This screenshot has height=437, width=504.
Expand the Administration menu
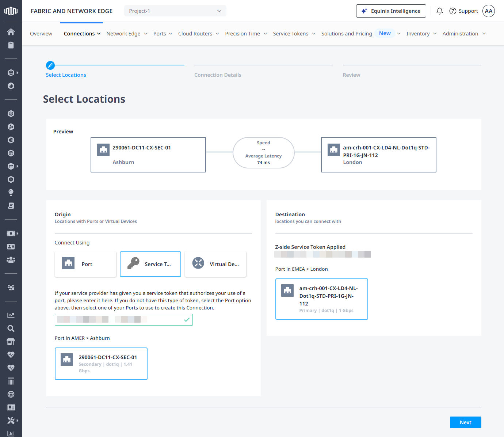point(464,34)
